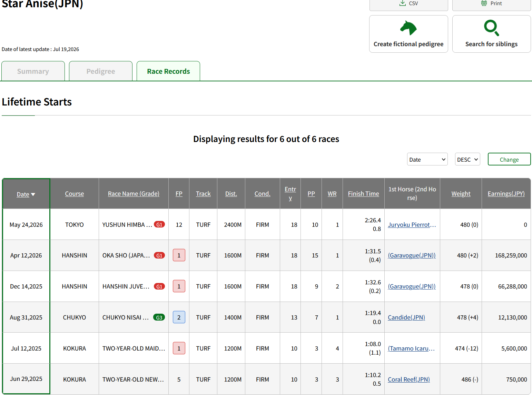Click the CHUKYO course cell
The image size is (532, 395).
click(x=75, y=317)
